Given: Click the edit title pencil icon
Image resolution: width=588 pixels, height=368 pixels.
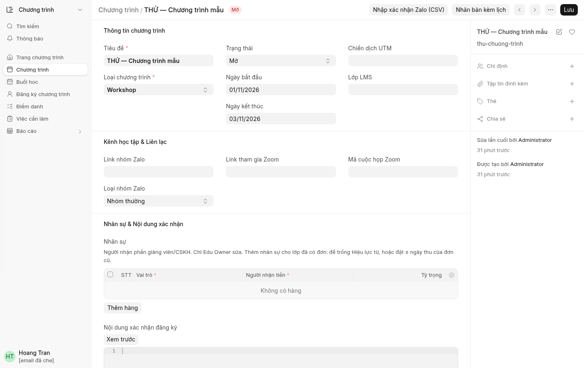Looking at the screenshot, I should click(559, 32).
